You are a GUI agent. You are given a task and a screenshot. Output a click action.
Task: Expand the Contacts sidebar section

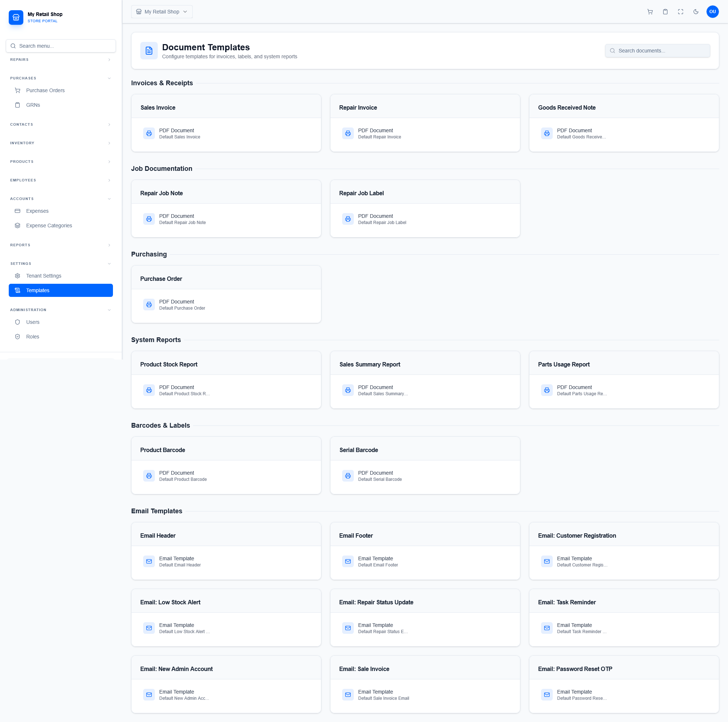[x=60, y=125]
